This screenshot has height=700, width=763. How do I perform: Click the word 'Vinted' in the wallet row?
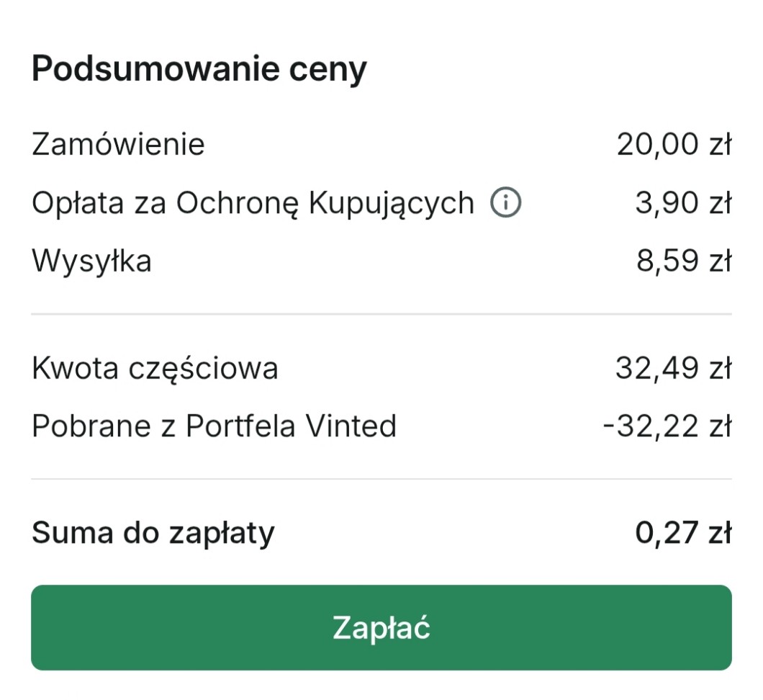coord(351,426)
